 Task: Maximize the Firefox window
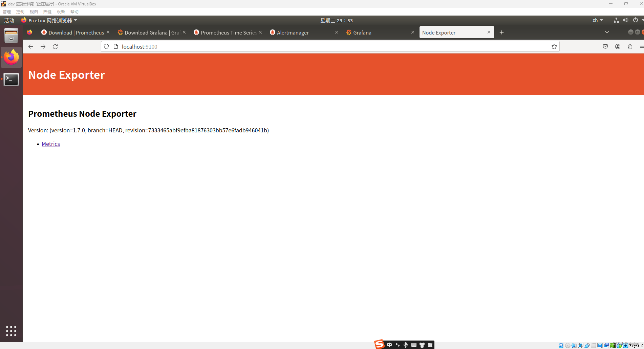pos(637,32)
